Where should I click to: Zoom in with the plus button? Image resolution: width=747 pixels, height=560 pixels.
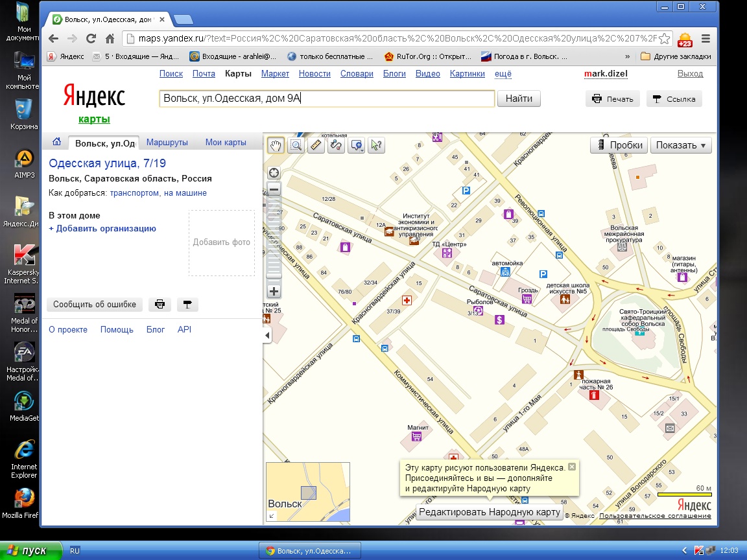(274, 291)
